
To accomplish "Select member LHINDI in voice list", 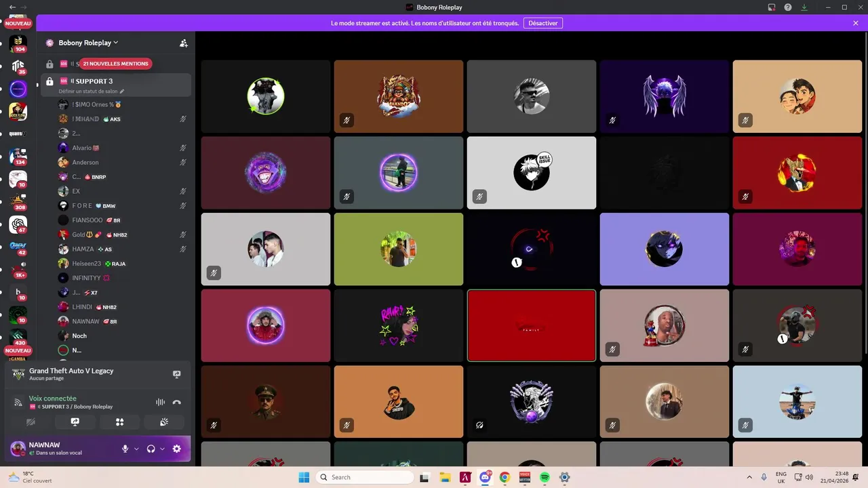I will (x=122, y=307).
